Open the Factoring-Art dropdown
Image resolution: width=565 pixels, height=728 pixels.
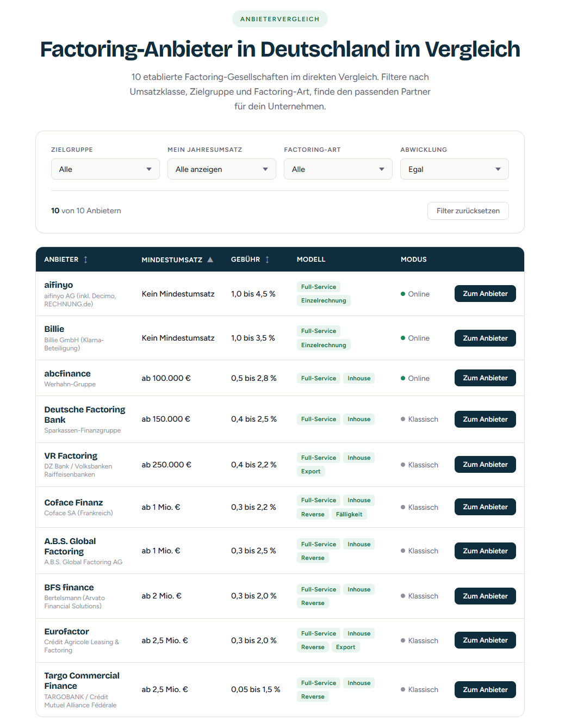pos(338,169)
